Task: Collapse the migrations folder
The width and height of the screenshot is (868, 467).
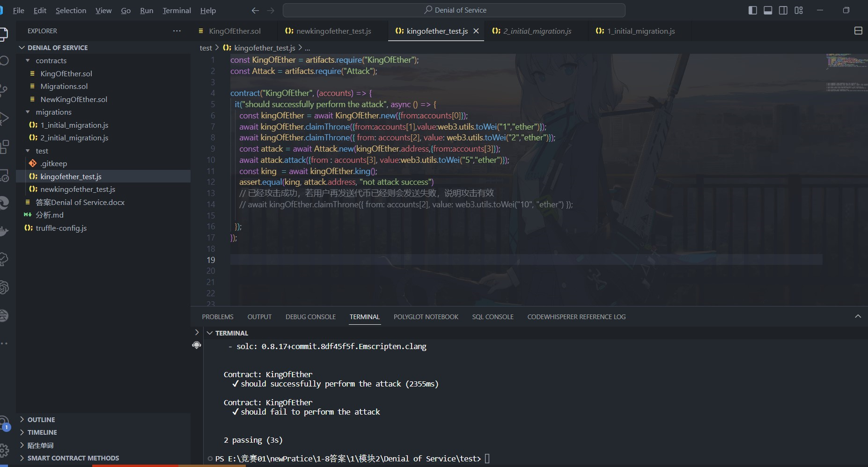Action: point(28,112)
